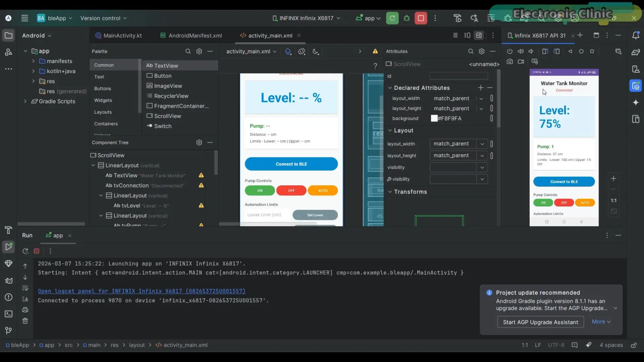Toggle soft-wrap in Run console

point(25,288)
